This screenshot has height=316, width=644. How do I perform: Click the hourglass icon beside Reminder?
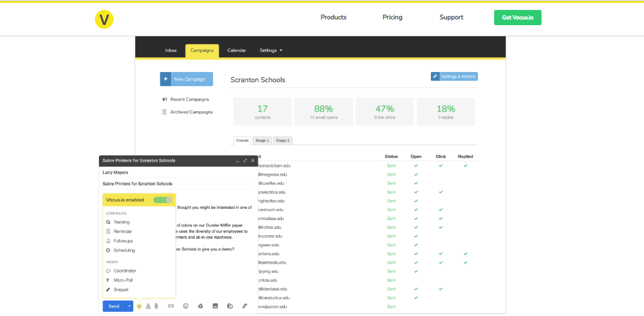coord(108,232)
